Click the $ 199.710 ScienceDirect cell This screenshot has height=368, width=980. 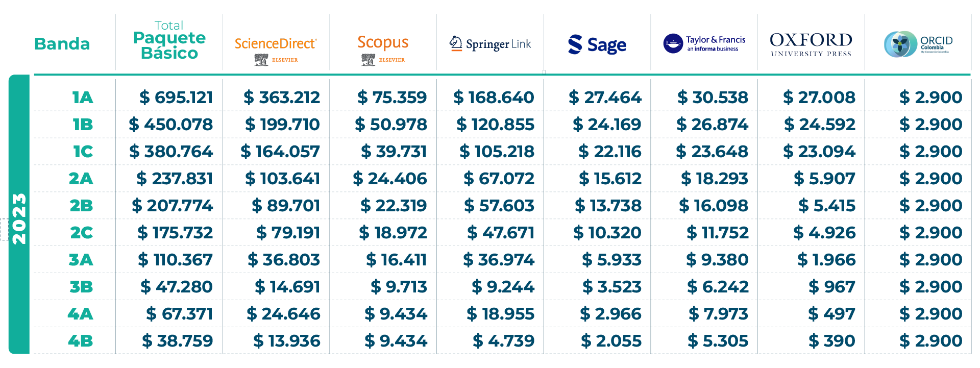[x=282, y=125]
